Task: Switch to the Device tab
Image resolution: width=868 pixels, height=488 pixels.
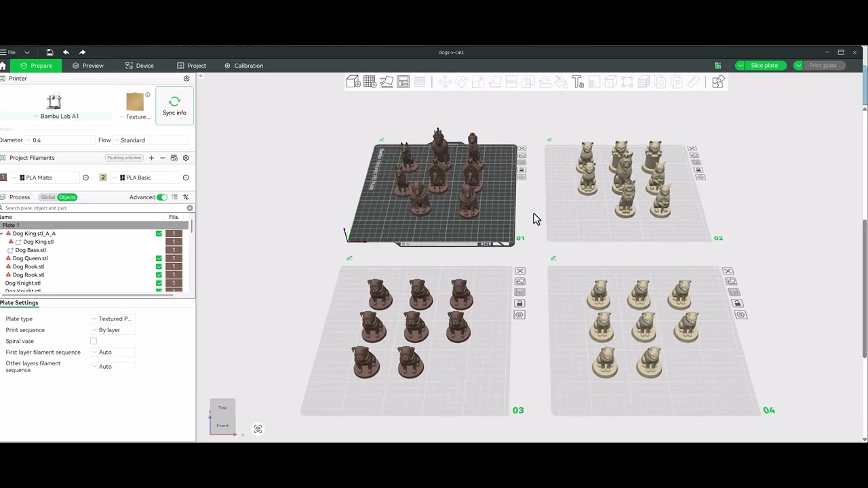Action: click(140, 66)
